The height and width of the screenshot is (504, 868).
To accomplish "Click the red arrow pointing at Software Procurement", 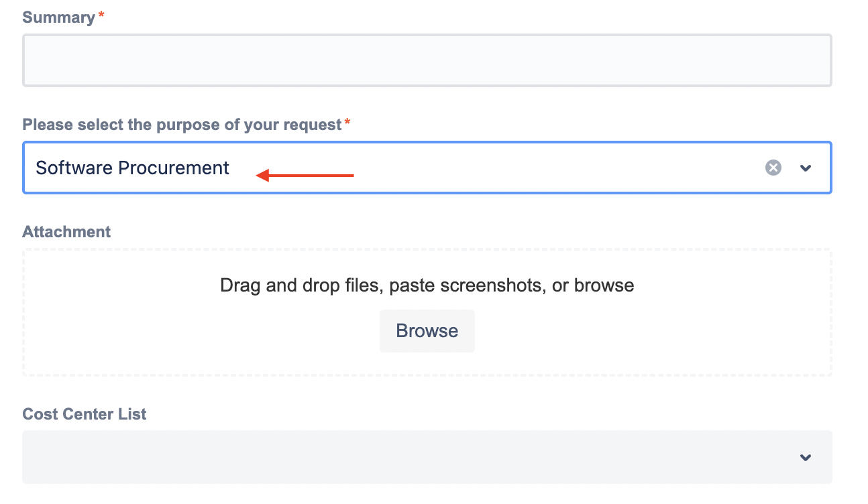I will coord(305,175).
